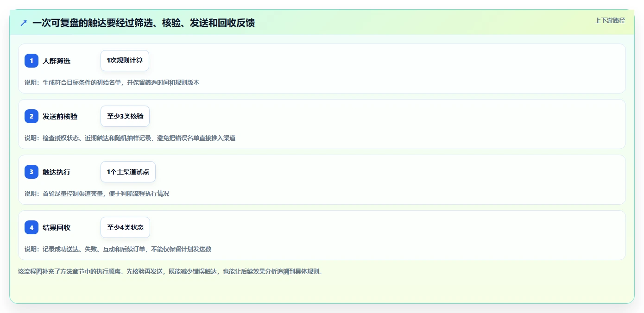Click the '1个主渠道试点' pill

(x=128, y=172)
